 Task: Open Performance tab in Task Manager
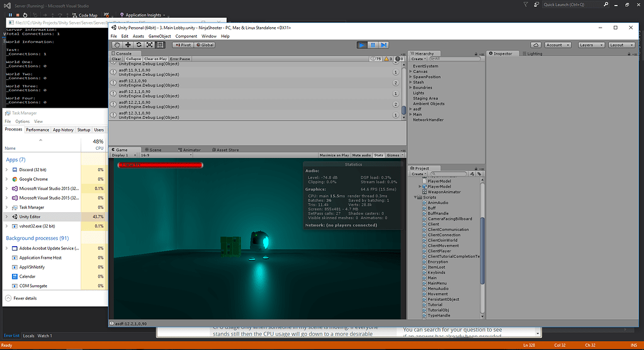37,130
